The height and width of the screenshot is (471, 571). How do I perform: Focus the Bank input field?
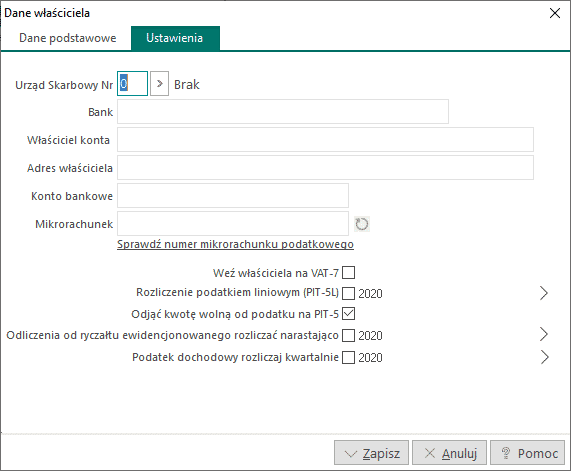[283, 111]
